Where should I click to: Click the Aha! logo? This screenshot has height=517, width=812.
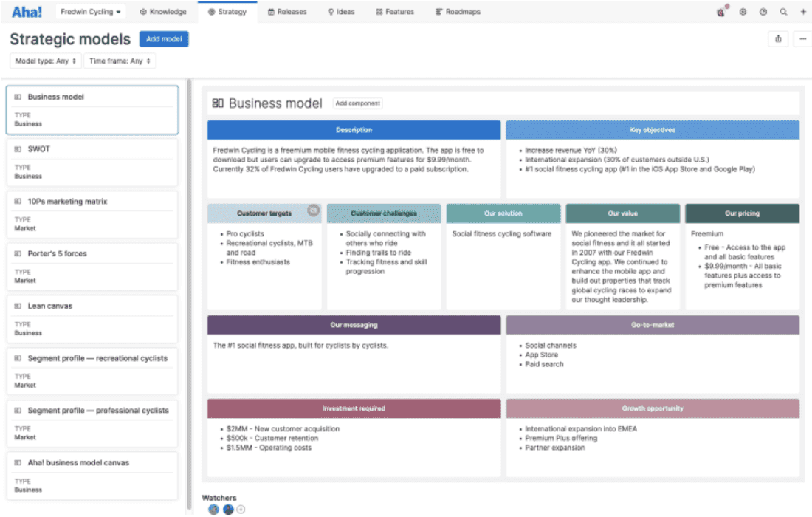point(27,12)
